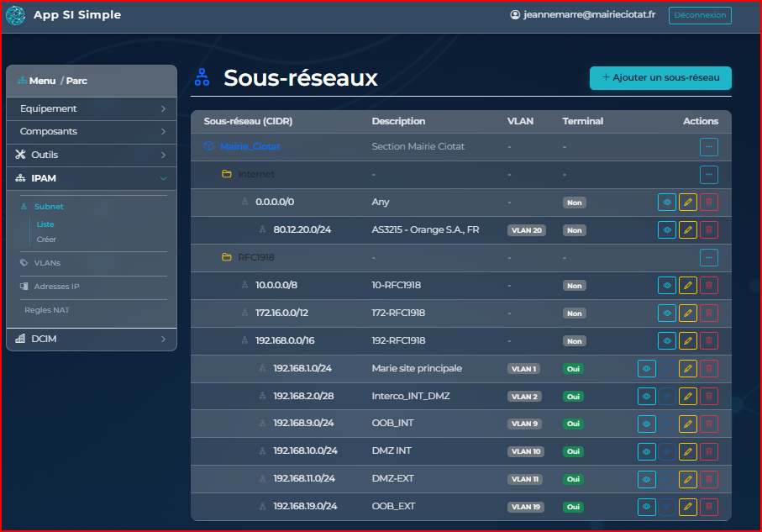762x532 pixels.
Task: Open the Internet folder more-actions menu
Action: coord(709,175)
